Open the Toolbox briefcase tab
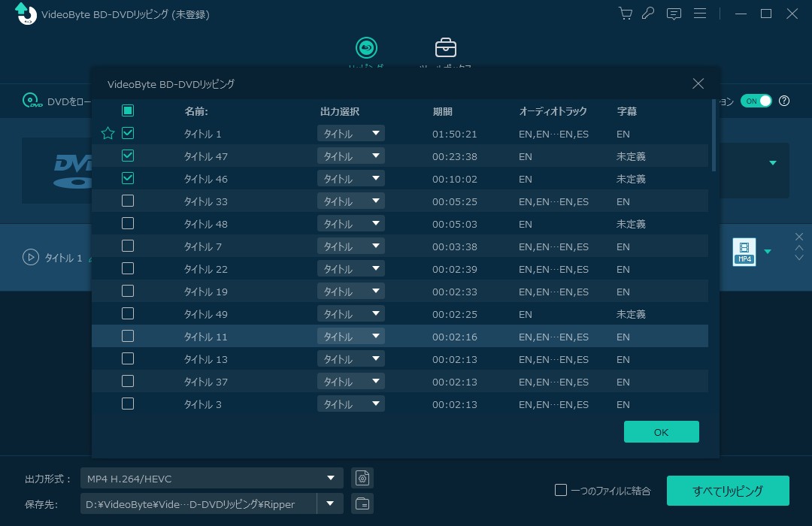Screen dimensions: 812x526 click(x=445, y=47)
